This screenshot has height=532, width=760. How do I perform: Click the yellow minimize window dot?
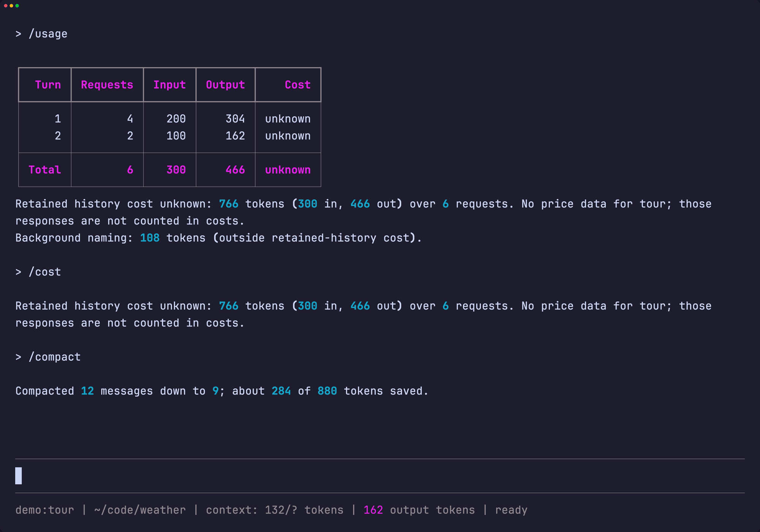11,6
